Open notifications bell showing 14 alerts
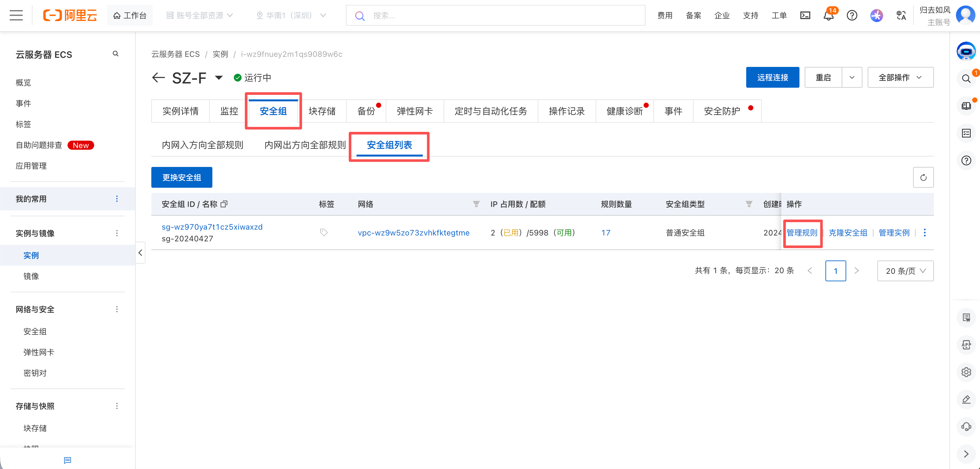Viewport: 980px width, 469px height. pos(828,16)
